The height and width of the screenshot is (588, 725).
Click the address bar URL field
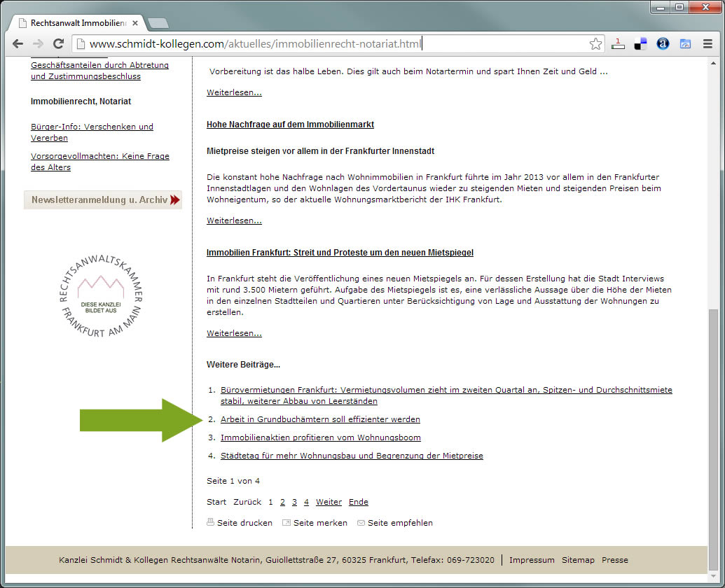click(329, 44)
